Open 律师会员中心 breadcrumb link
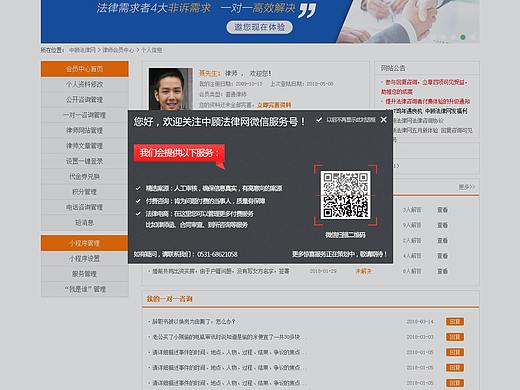Viewport: 520px width, 390px height. tap(118, 50)
